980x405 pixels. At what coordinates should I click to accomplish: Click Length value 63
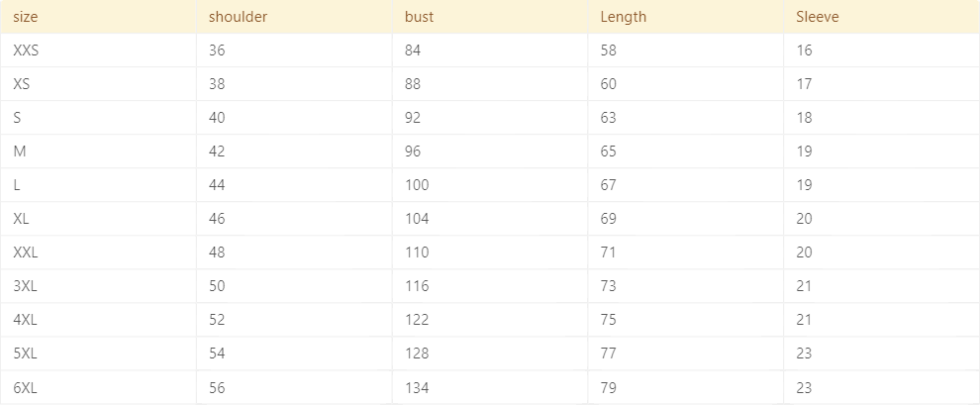tap(608, 118)
